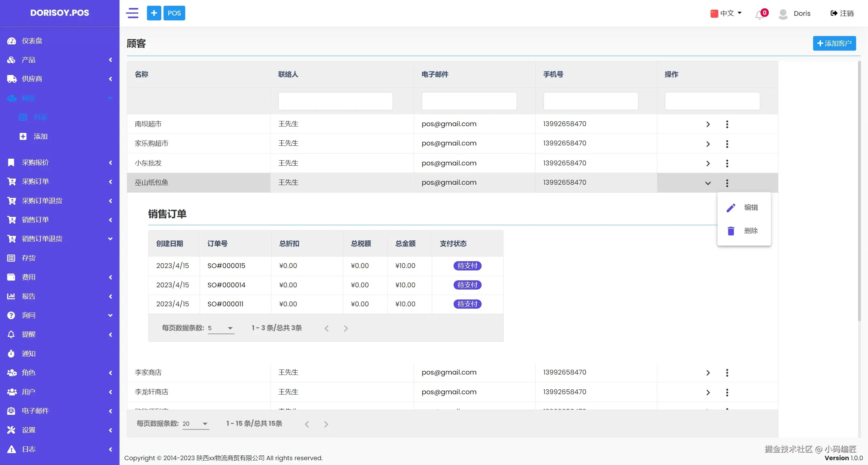
Task: Open customers rows-per-page dropdown showing 20
Action: (x=195, y=423)
